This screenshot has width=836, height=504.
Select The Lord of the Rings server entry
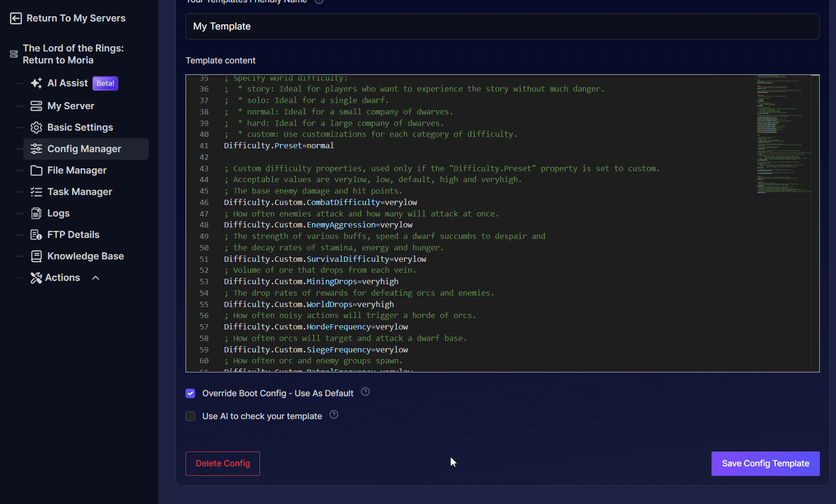(73, 54)
